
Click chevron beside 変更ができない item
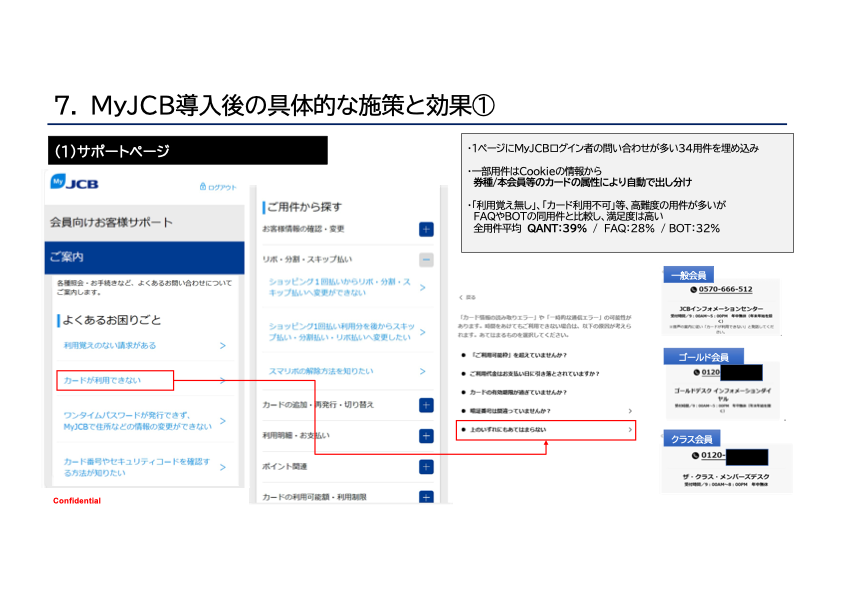423,287
